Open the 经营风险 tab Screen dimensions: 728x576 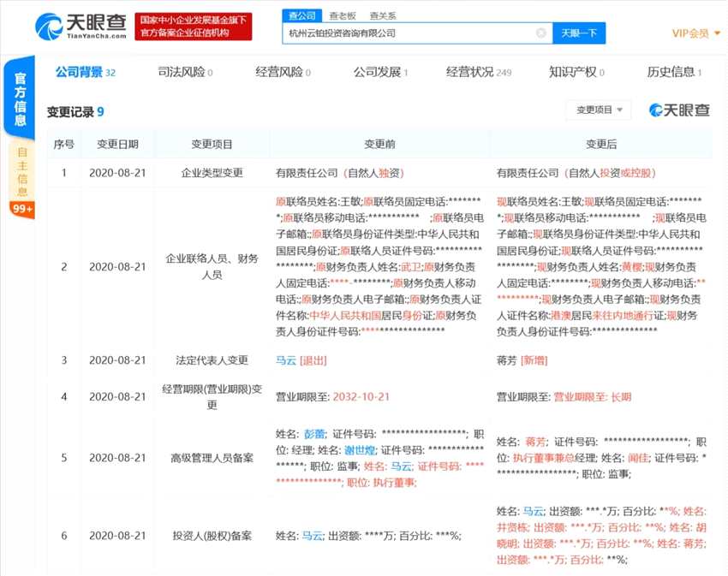(283, 72)
